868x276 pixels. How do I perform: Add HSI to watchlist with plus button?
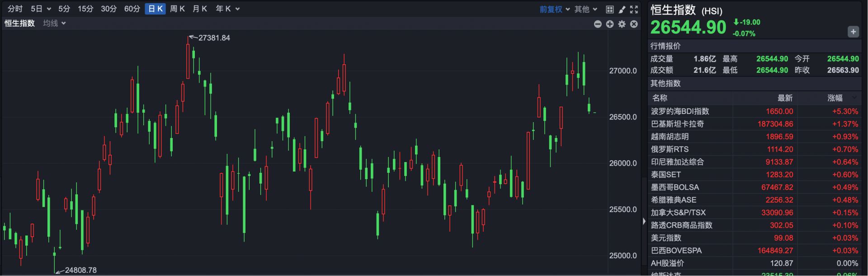point(853,32)
